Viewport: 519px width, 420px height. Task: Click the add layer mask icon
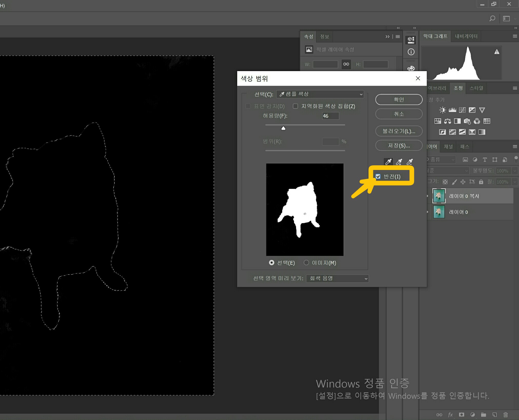pyautogui.click(x=462, y=415)
